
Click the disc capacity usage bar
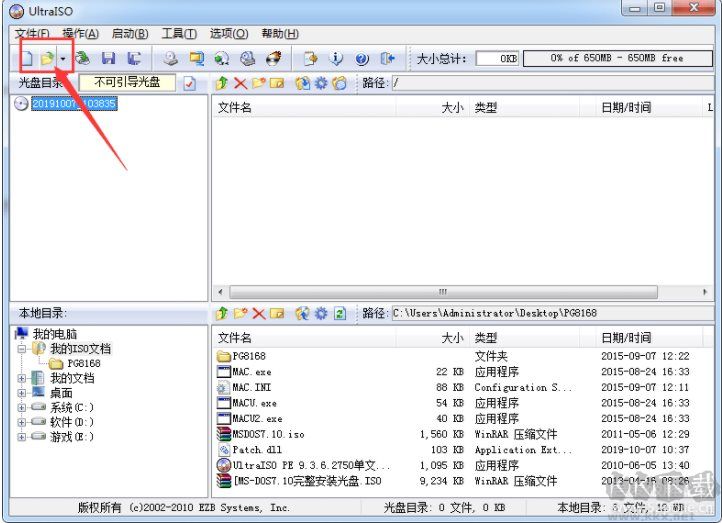click(x=616, y=58)
